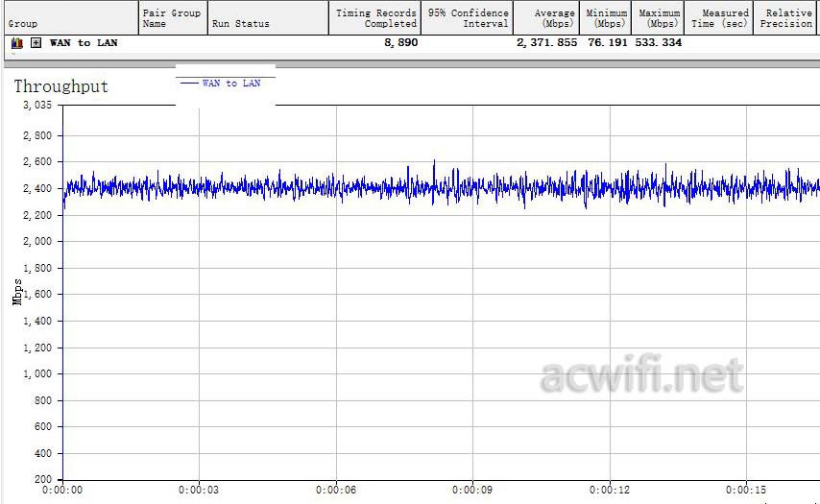Select the WAN to LAN group name

pyautogui.click(x=84, y=43)
